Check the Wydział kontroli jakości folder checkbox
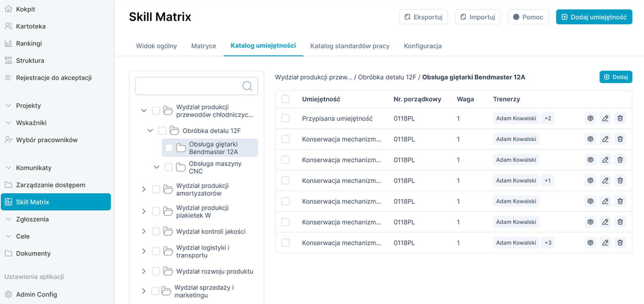The height and width of the screenshot is (304, 644). coord(156,231)
